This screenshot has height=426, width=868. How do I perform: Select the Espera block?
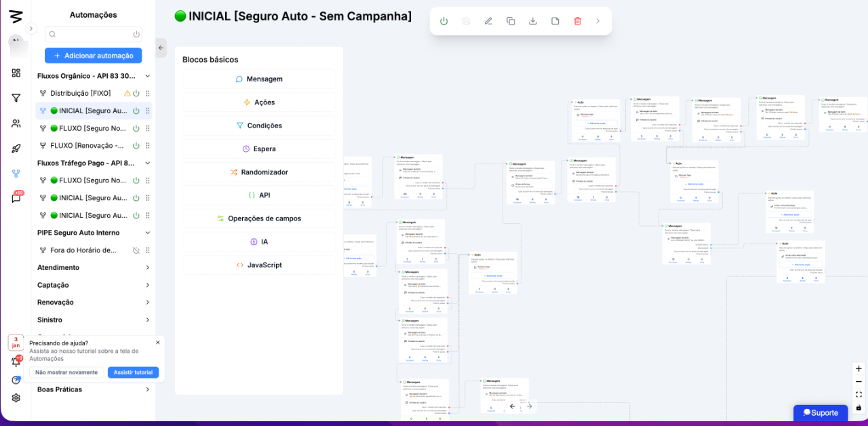[259, 149]
